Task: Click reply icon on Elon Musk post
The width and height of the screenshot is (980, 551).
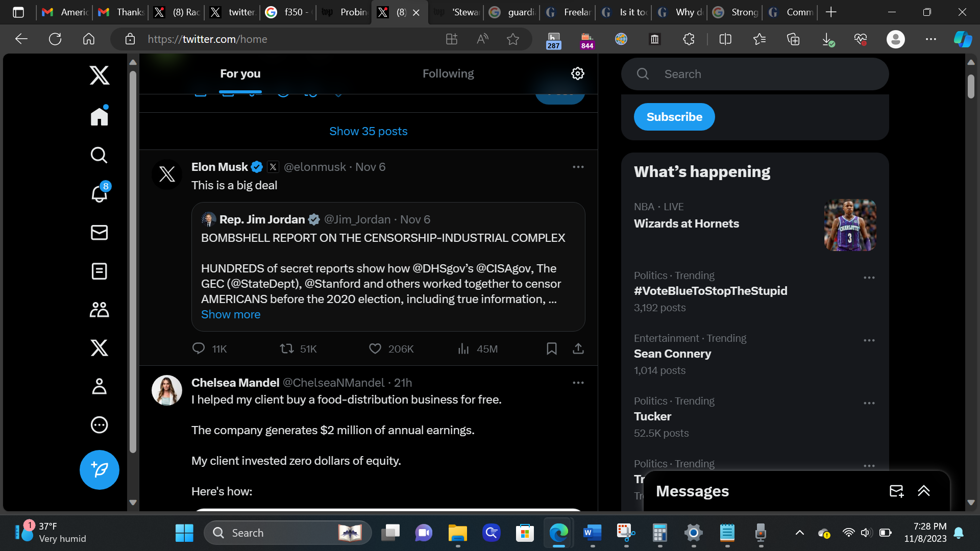Action: pos(199,348)
